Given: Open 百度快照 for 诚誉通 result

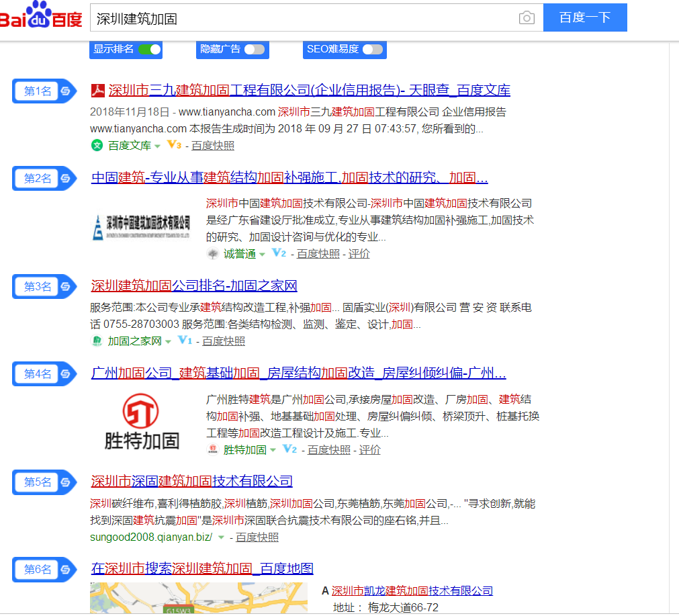Looking at the screenshot, I should coord(318,255).
